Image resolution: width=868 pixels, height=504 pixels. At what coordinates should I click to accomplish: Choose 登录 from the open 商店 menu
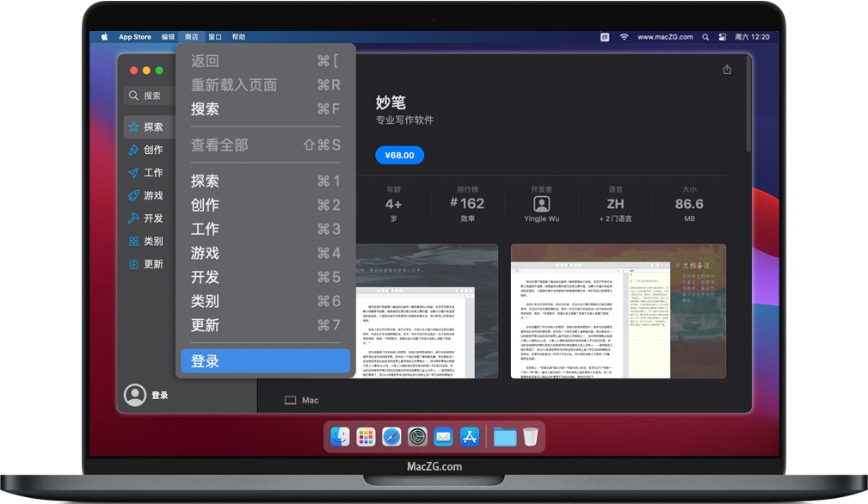tap(206, 360)
